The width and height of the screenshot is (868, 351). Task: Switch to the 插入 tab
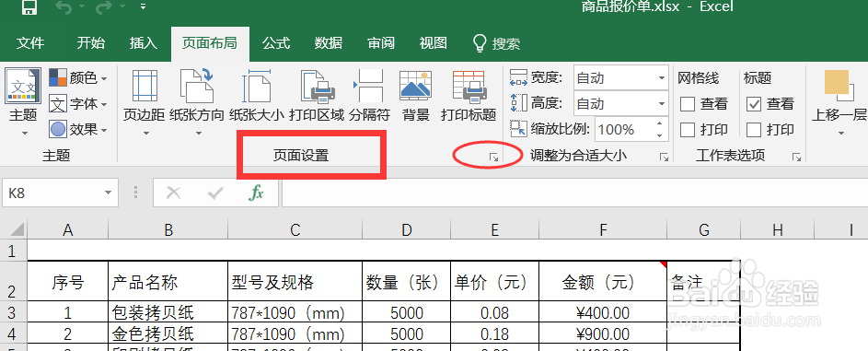144,43
